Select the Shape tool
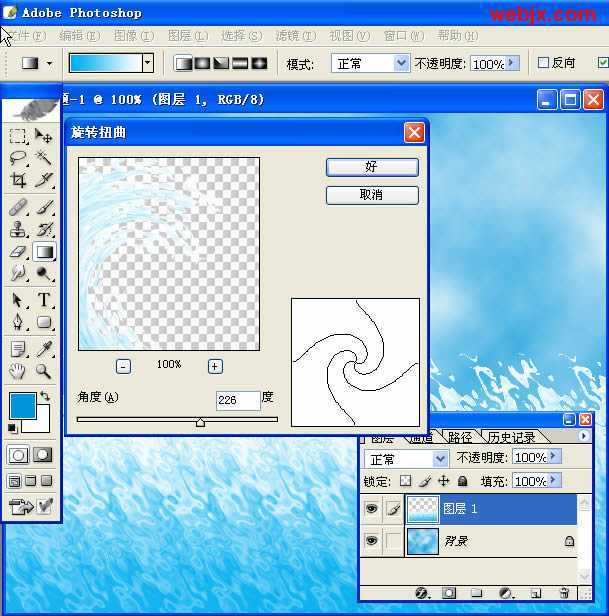 [43, 322]
